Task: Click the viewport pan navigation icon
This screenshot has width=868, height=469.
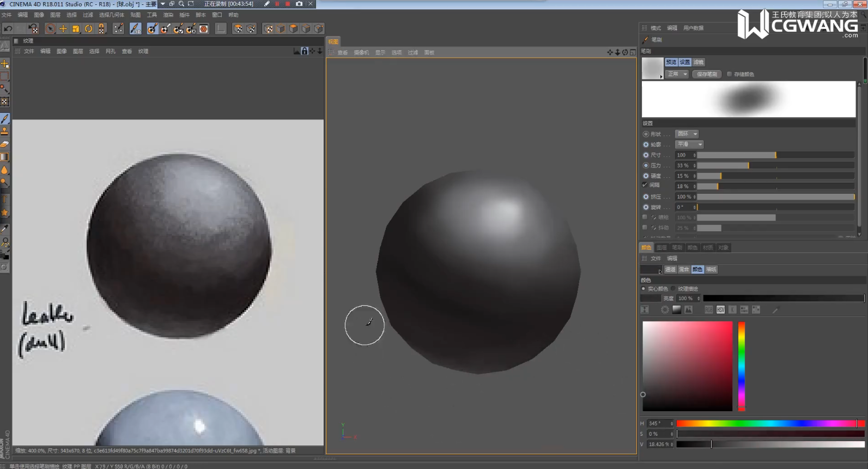Action: pyautogui.click(x=610, y=52)
